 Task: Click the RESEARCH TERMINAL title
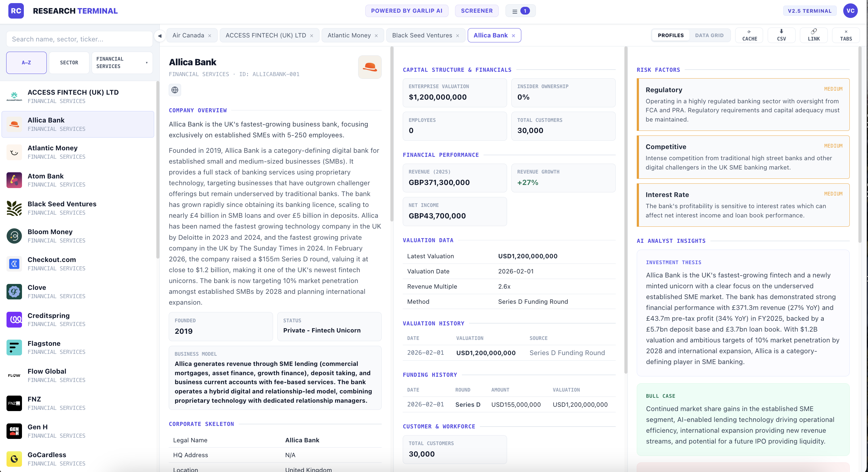pos(75,11)
